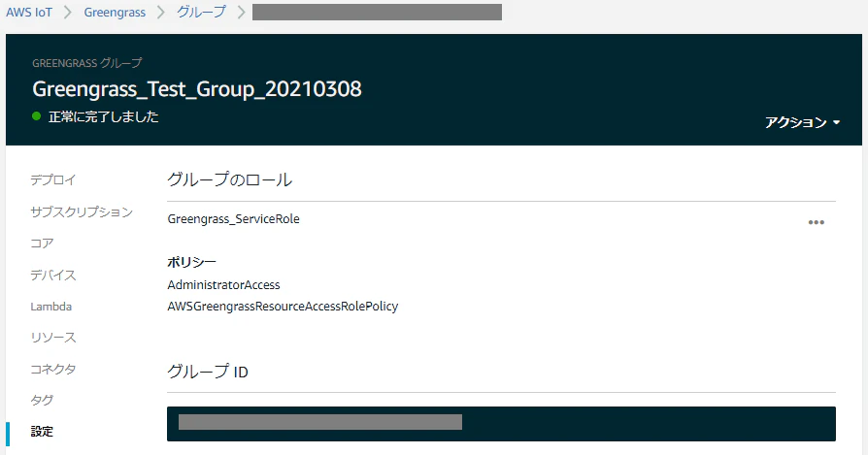The height and width of the screenshot is (455, 868).
Task: Click the ポリシー label
Action: click(x=191, y=262)
